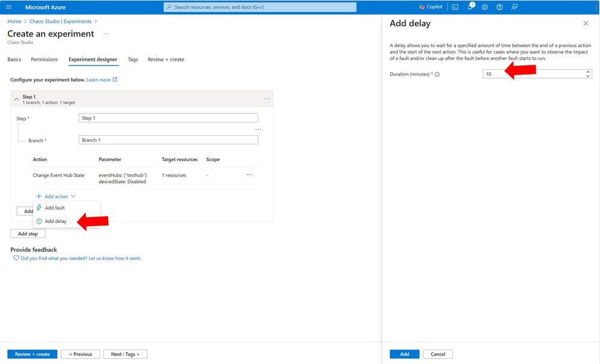
Task: Click the heart feedback icon
Action: [x=16, y=258]
